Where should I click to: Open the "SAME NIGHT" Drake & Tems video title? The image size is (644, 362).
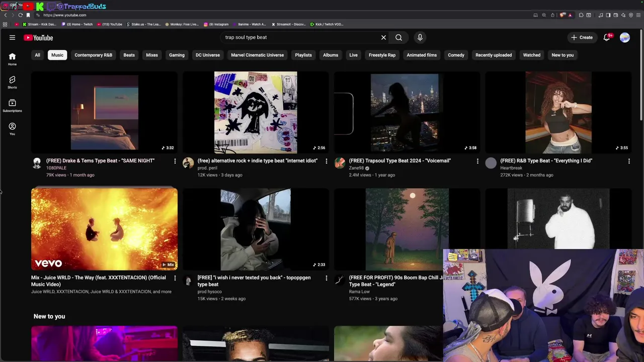pos(100,161)
